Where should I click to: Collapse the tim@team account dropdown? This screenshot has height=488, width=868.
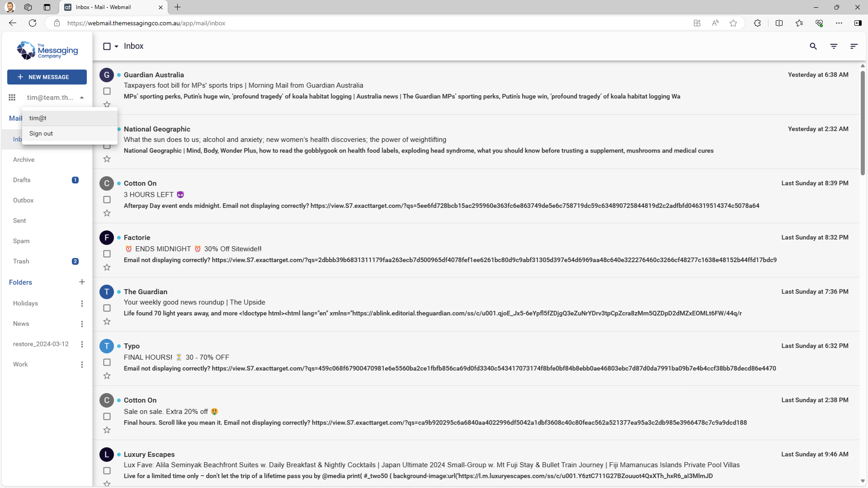point(81,97)
